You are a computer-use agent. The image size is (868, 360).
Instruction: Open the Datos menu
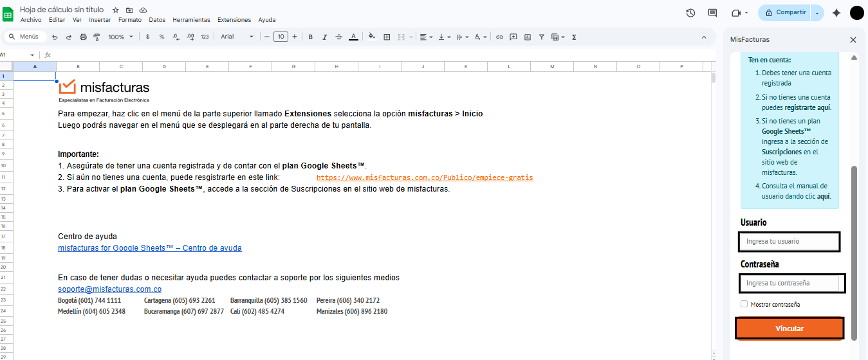pos(157,20)
